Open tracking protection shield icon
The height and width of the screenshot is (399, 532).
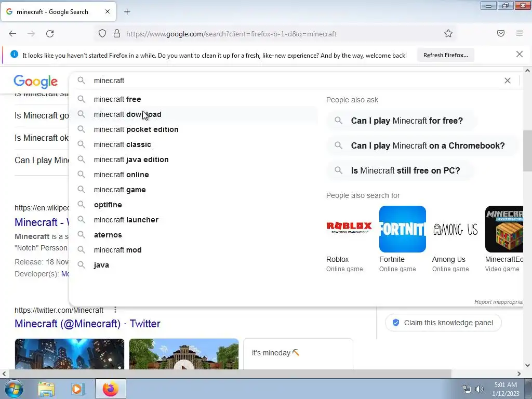102,34
